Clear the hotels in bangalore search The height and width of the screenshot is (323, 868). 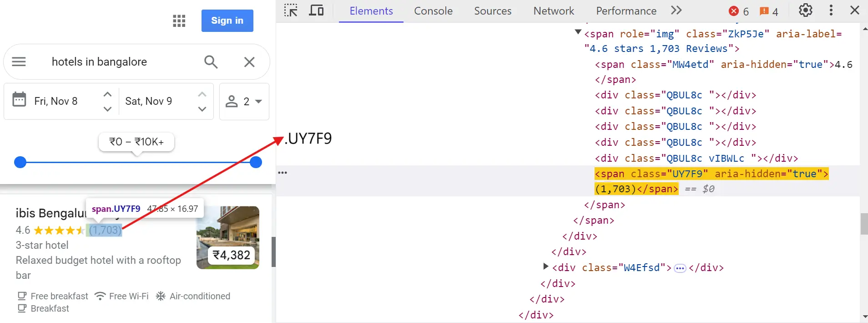coord(249,62)
